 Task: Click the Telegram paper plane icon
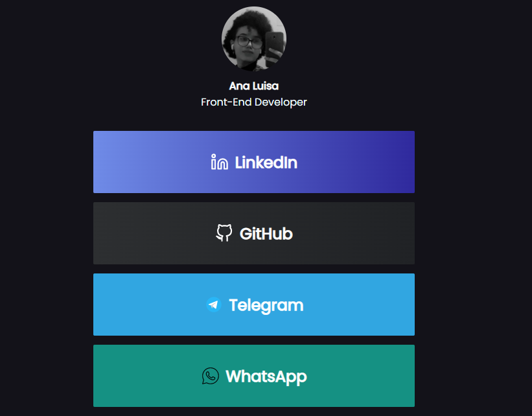point(214,305)
